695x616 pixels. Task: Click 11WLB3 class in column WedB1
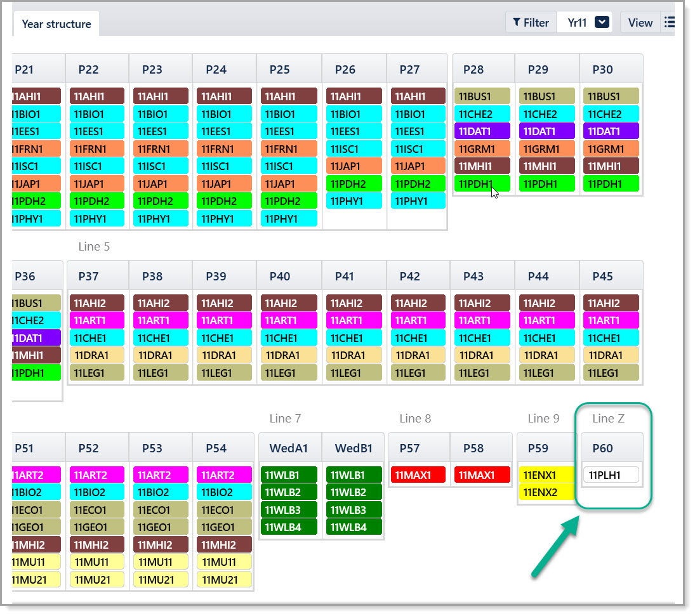coord(354,510)
